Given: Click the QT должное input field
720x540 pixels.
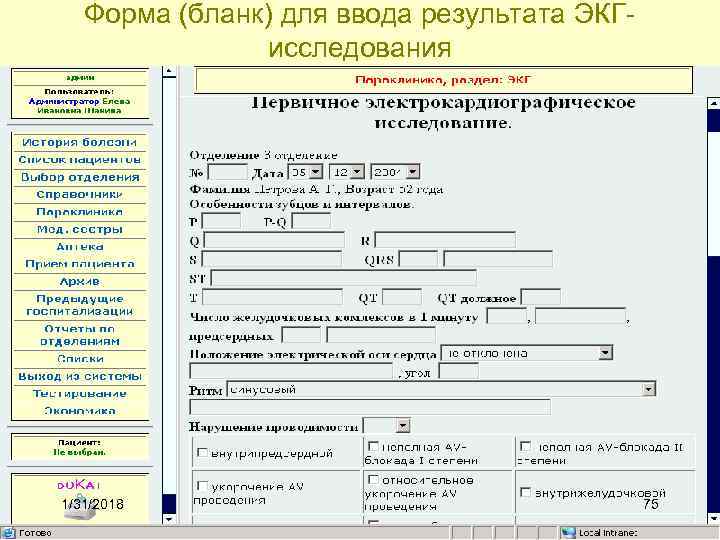Looking at the screenshot, I should click(x=540, y=298).
